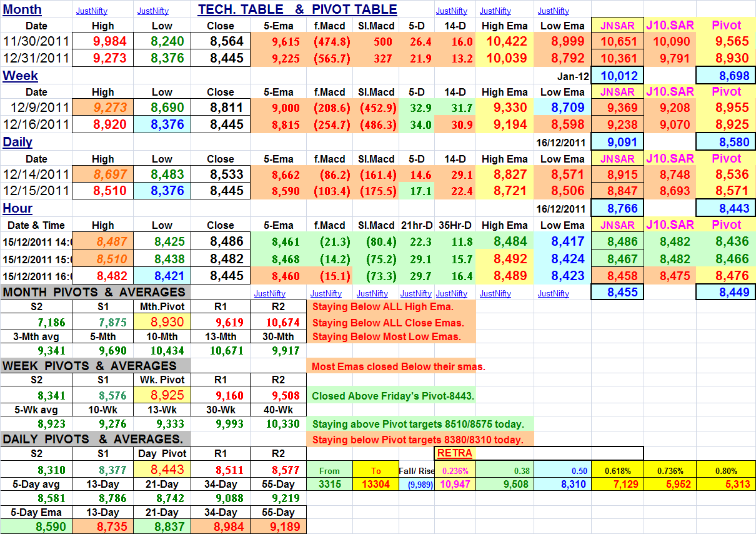Select the note Closed Above Friday's Pivot-8443.
756x534 pixels.
click(394, 396)
